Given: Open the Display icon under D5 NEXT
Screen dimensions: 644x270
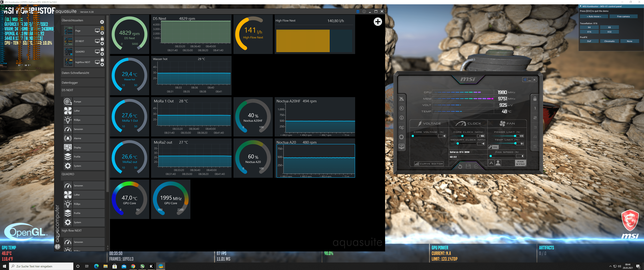Looking at the screenshot, I should point(68,148).
